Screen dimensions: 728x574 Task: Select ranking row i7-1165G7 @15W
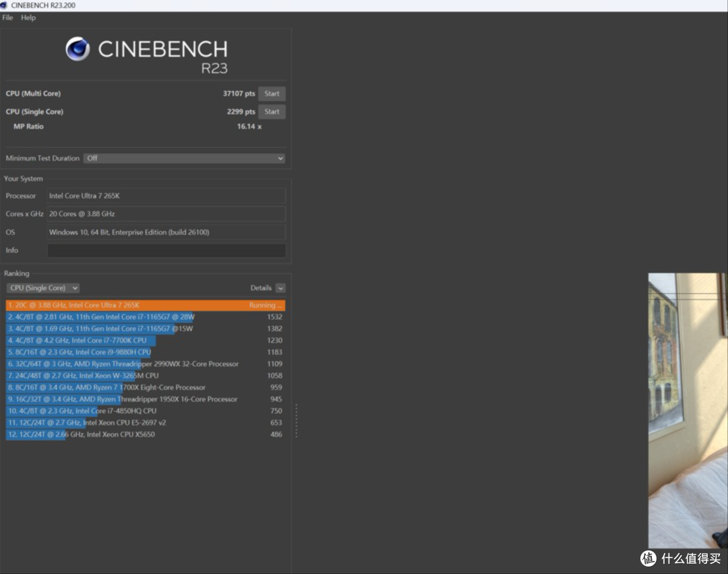pos(146,328)
